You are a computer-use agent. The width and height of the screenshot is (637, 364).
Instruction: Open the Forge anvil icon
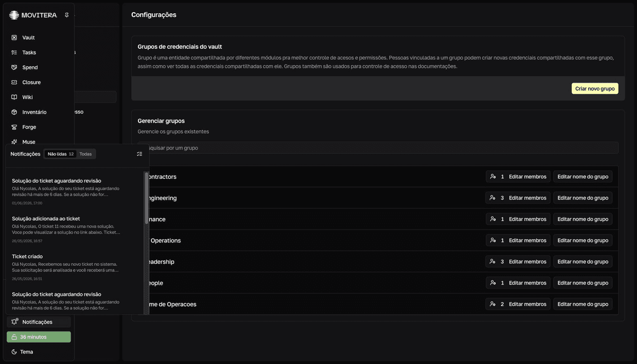(x=14, y=127)
